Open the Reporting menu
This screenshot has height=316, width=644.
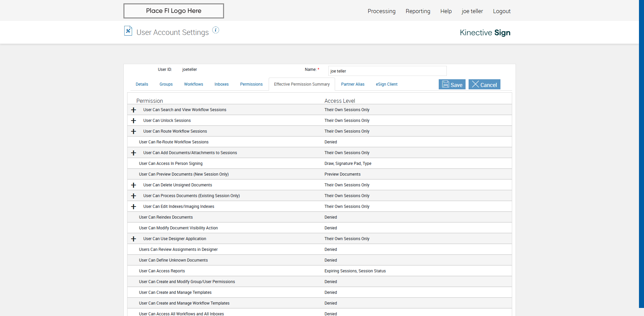[418, 11]
